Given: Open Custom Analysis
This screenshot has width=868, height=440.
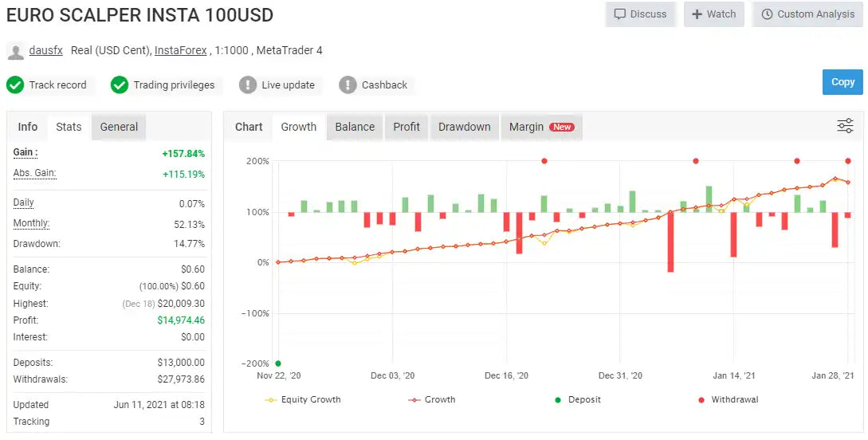Looking at the screenshot, I should pos(807,14).
